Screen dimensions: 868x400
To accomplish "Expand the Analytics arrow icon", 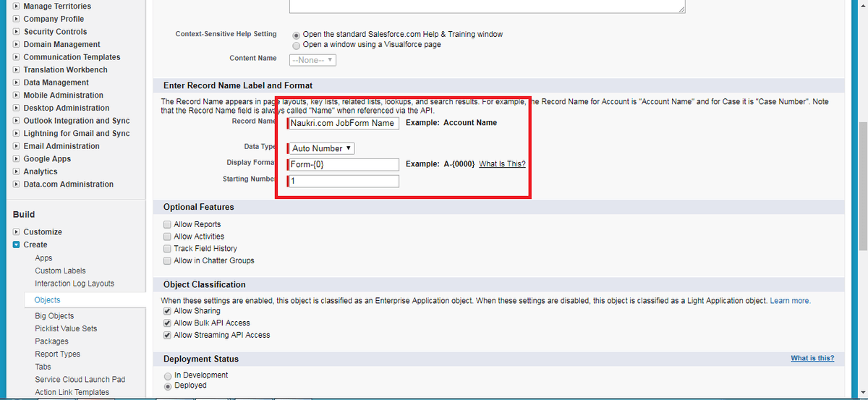I will tap(17, 171).
